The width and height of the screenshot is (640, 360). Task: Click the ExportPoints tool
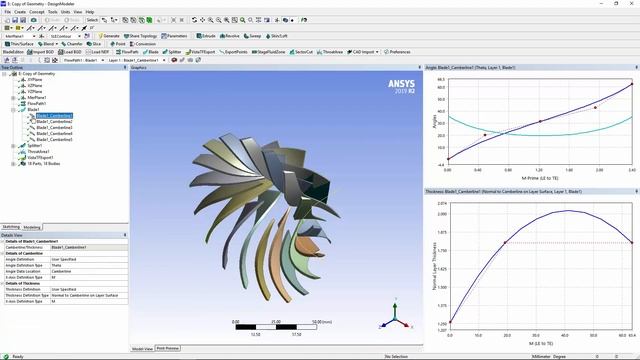pyautogui.click(x=233, y=52)
